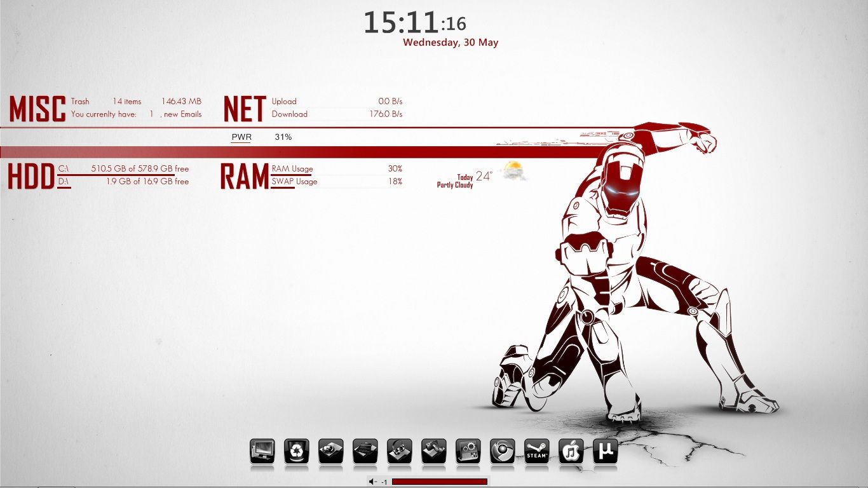Open the headphones music dock icon
Screen dimensions: 868x488
point(400,452)
